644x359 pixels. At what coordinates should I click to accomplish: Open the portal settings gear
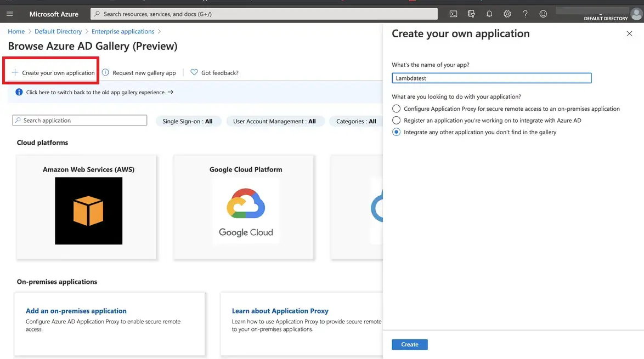[x=507, y=13]
